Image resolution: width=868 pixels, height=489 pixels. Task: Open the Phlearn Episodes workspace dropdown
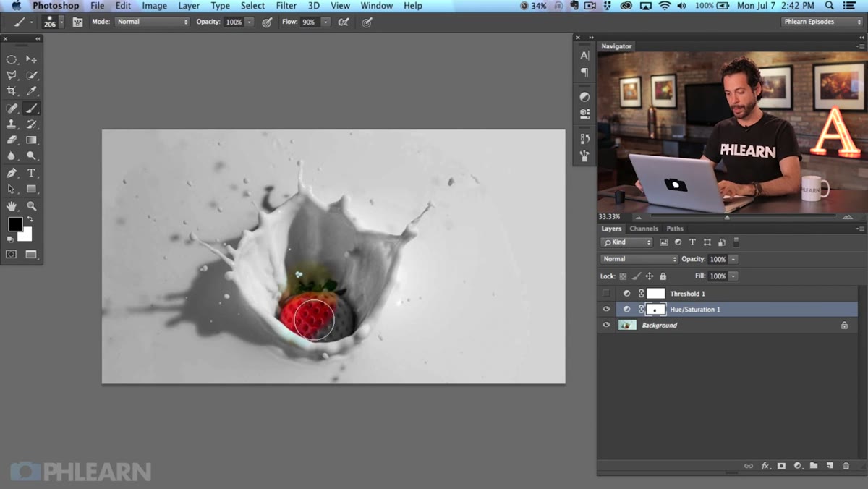(x=823, y=22)
